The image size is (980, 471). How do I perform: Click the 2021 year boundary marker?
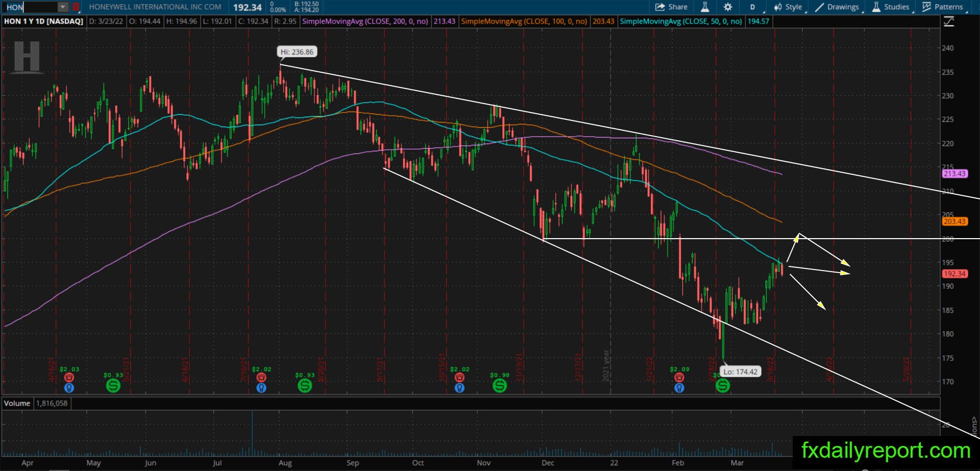(606, 365)
